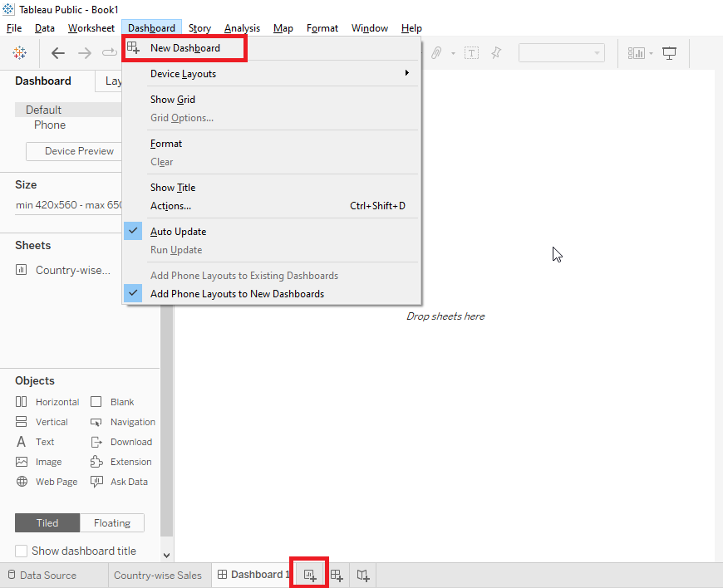Open the dropdown arrow beside Show Me icon
The width and height of the screenshot is (723, 588).
651,53
